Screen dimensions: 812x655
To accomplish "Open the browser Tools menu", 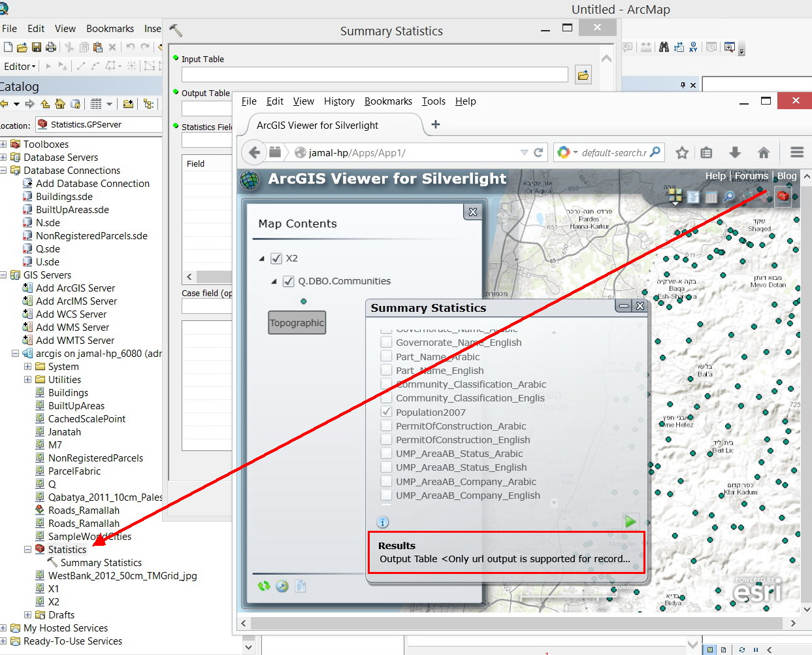I will point(433,101).
